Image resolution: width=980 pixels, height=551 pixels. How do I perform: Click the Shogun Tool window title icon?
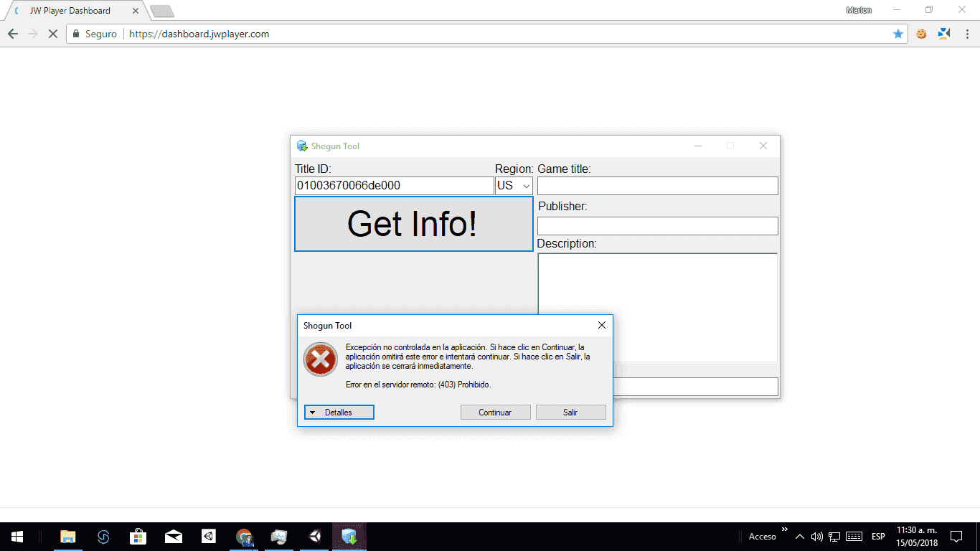(302, 146)
